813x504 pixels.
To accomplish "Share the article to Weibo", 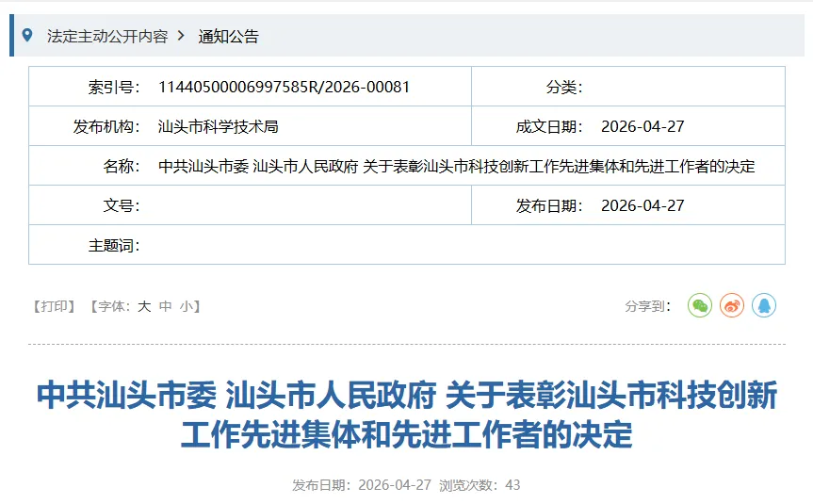I will point(732,306).
